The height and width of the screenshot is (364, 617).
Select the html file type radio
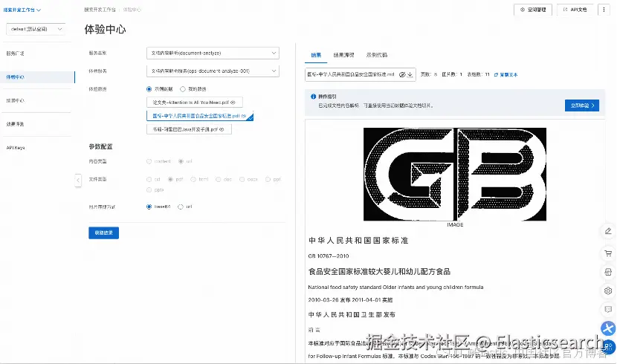click(193, 179)
